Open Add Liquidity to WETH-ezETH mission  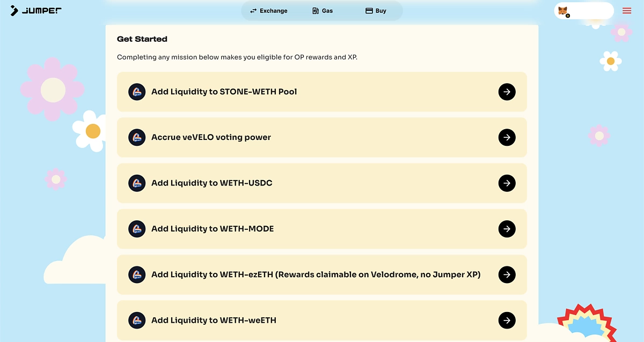click(322, 274)
